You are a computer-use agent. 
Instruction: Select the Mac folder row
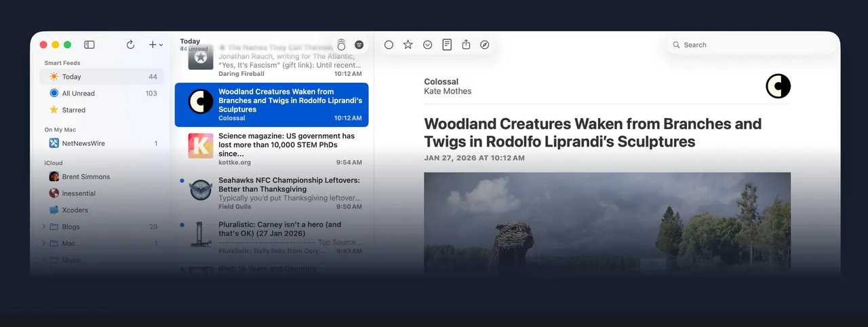coord(102,244)
